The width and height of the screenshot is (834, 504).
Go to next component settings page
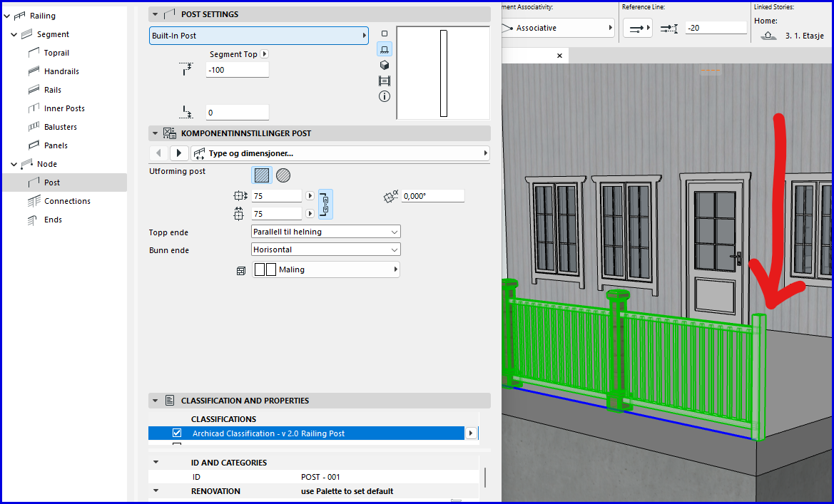pos(179,153)
